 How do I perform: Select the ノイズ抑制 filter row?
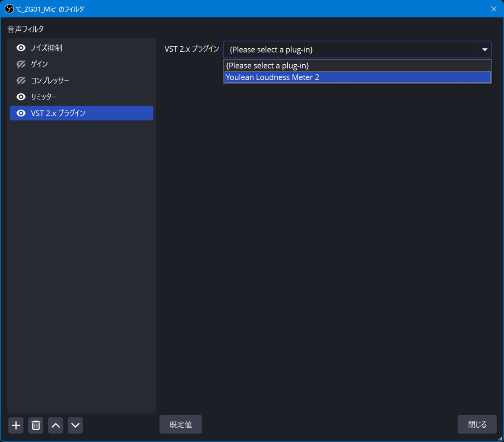click(81, 48)
